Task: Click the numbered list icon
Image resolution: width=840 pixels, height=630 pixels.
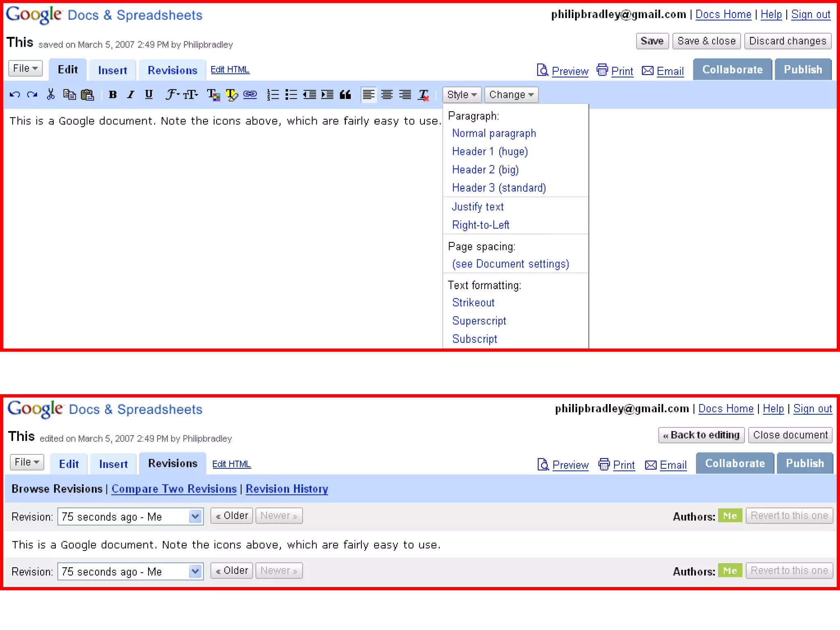Action: tap(273, 95)
